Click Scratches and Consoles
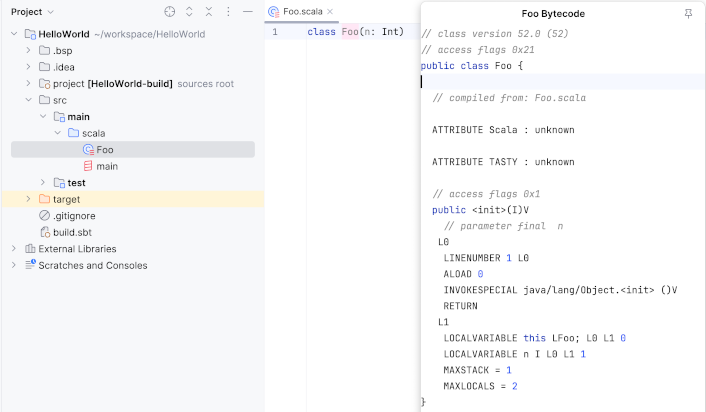Viewport: 706px width, 412px height. pos(92,265)
